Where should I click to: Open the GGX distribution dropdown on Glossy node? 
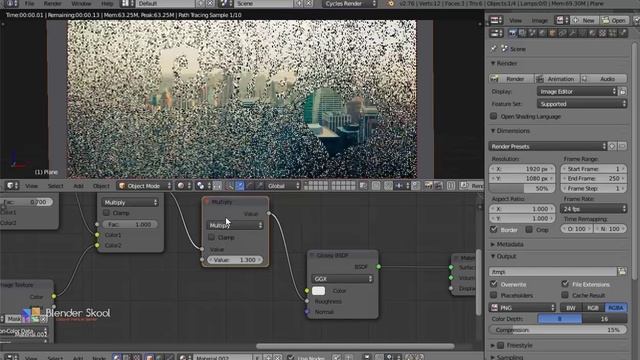click(342, 279)
